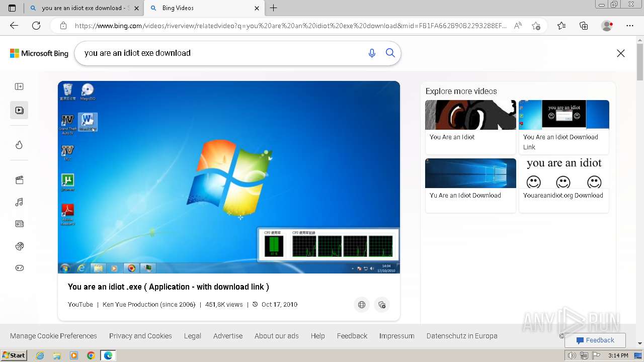
Task: Click the Bing search query box
Action: pos(221,53)
